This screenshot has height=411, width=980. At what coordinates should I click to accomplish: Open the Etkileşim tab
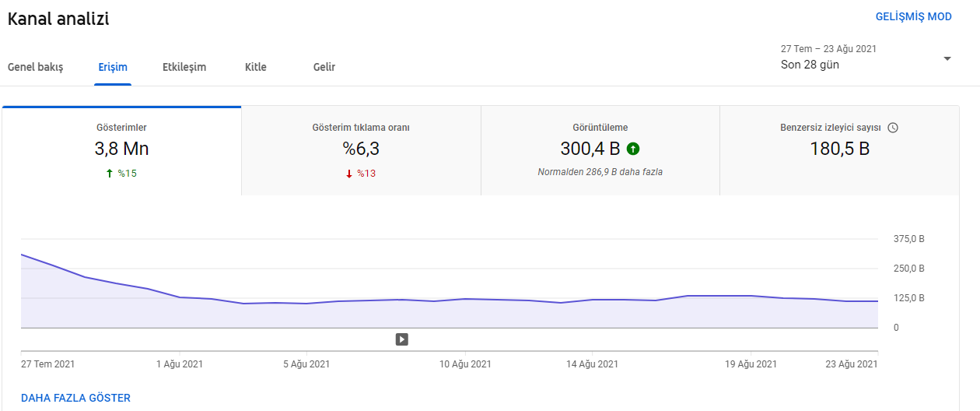184,67
